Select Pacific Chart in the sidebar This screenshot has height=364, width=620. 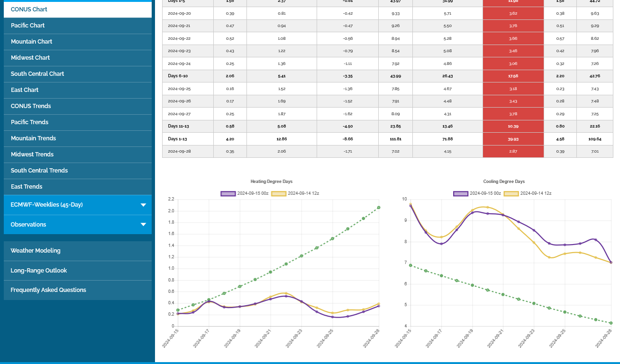tap(28, 26)
